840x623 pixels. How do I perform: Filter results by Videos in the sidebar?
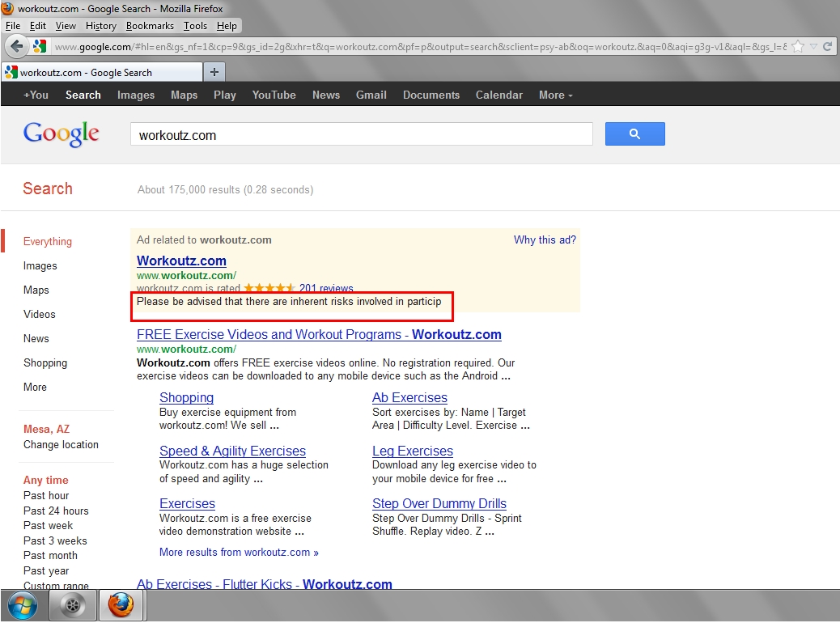[39, 315]
